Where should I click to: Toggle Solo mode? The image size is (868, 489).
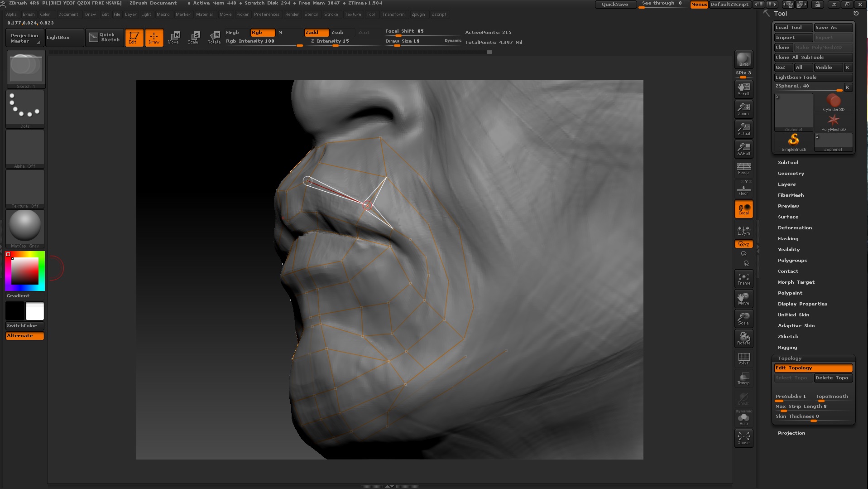(743, 419)
